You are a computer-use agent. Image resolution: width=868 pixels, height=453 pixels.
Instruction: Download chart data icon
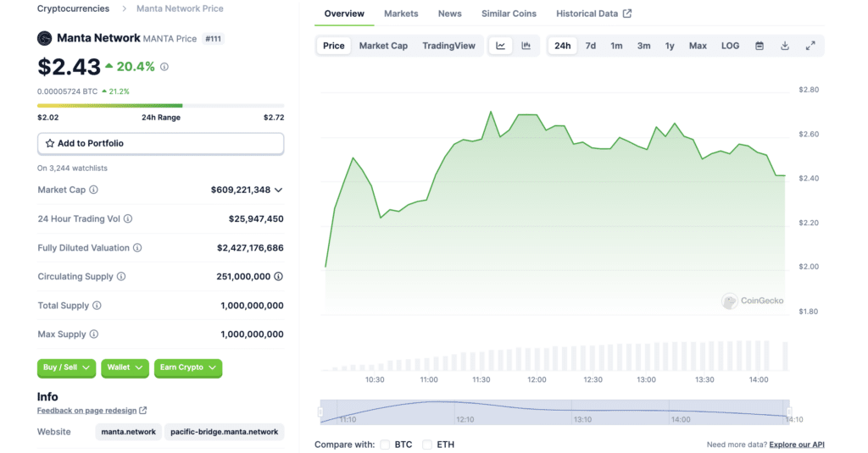pos(785,46)
